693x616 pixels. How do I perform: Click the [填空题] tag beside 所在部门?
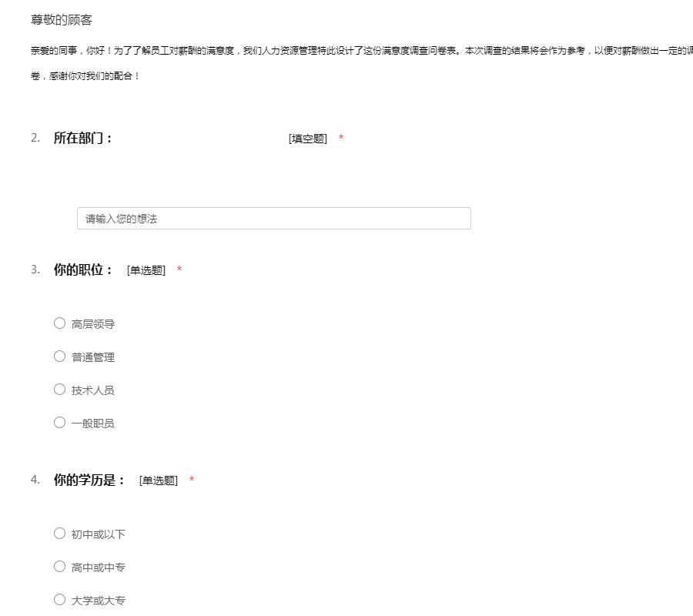(x=308, y=139)
